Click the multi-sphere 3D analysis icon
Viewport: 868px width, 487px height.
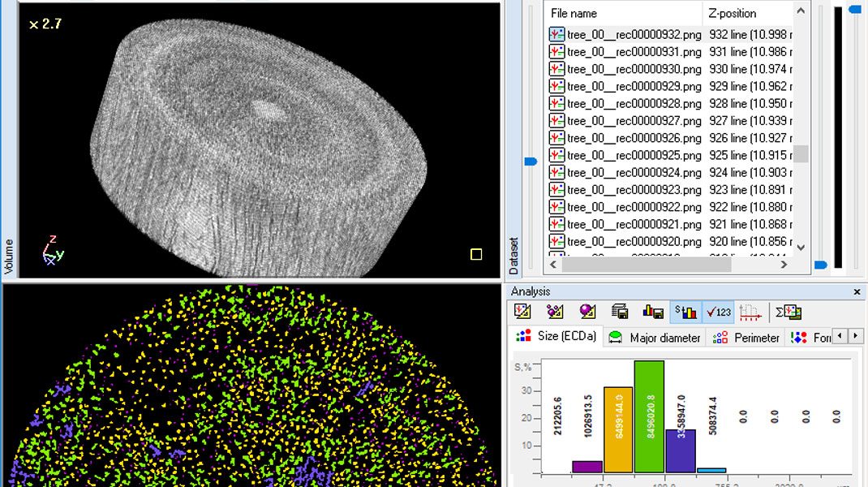coord(555,312)
